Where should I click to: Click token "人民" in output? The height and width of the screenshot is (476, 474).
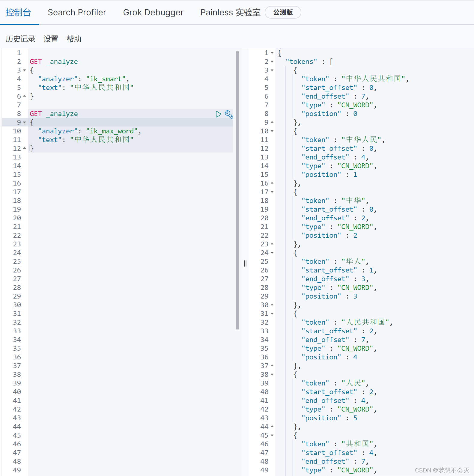353,383
